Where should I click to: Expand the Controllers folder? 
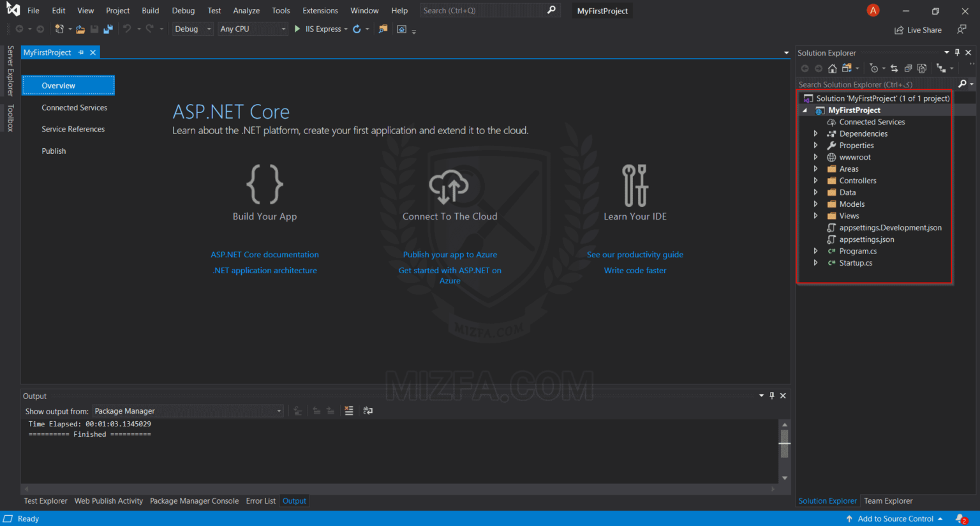point(816,180)
